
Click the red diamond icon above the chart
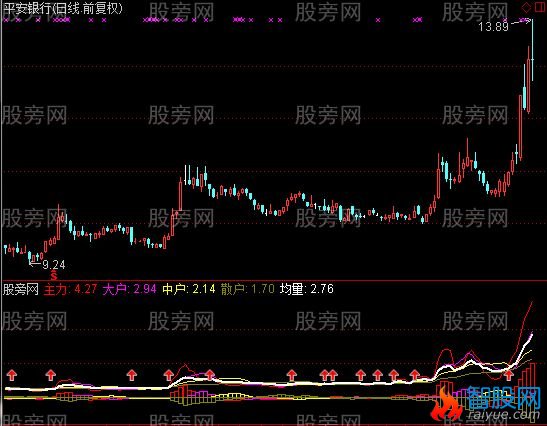tap(526, 7)
